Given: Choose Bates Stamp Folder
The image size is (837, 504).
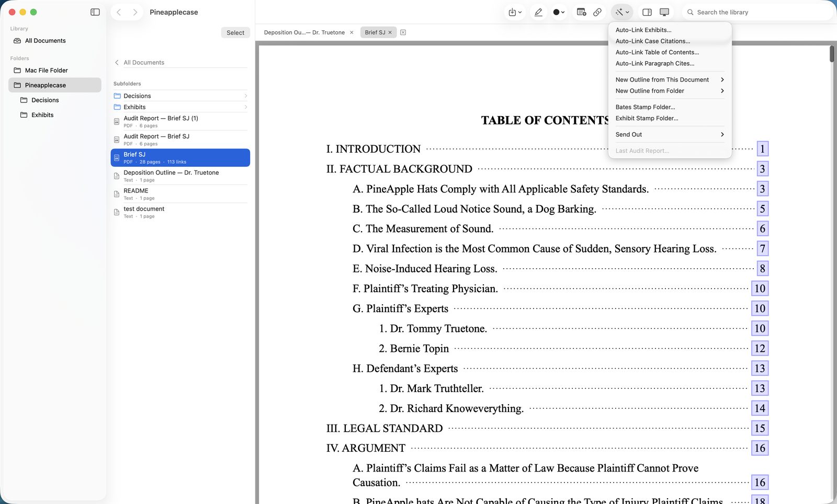Looking at the screenshot, I should click(670, 107).
